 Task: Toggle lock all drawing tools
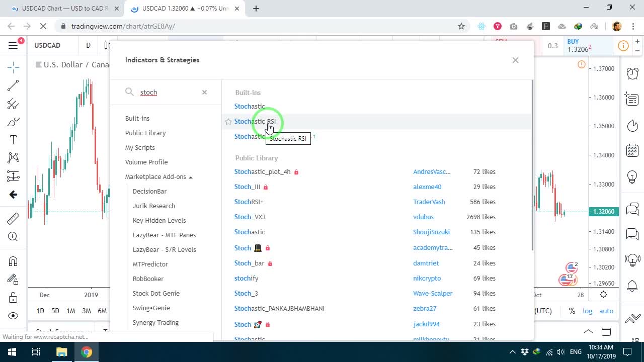13,298
